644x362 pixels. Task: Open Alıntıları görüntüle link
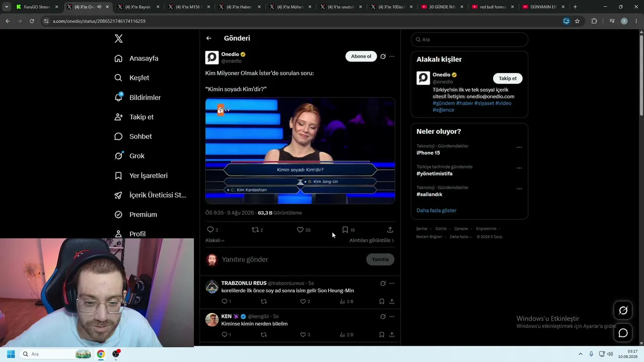[x=372, y=240]
